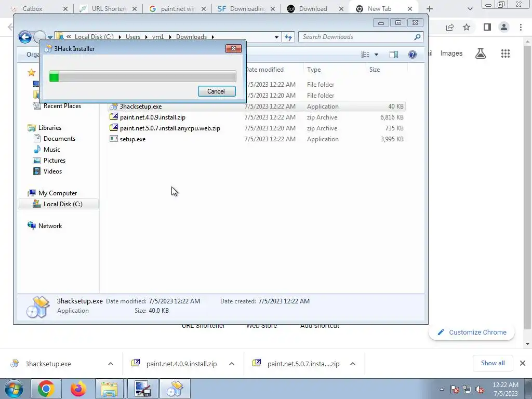Sort by the Type column header
Image resolution: width=532 pixels, height=399 pixels.
click(x=314, y=70)
